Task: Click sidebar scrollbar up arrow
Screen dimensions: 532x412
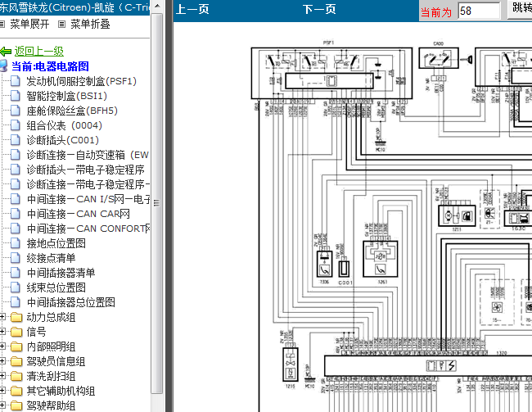Action: (157, 6)
